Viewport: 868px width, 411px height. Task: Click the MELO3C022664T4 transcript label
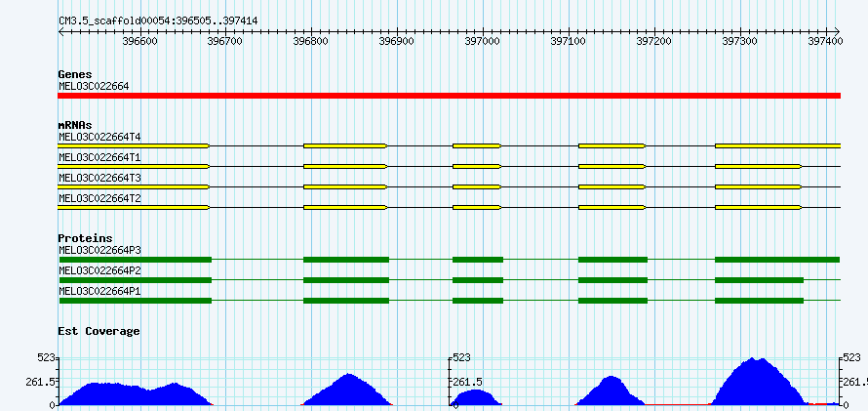(99, 137)
